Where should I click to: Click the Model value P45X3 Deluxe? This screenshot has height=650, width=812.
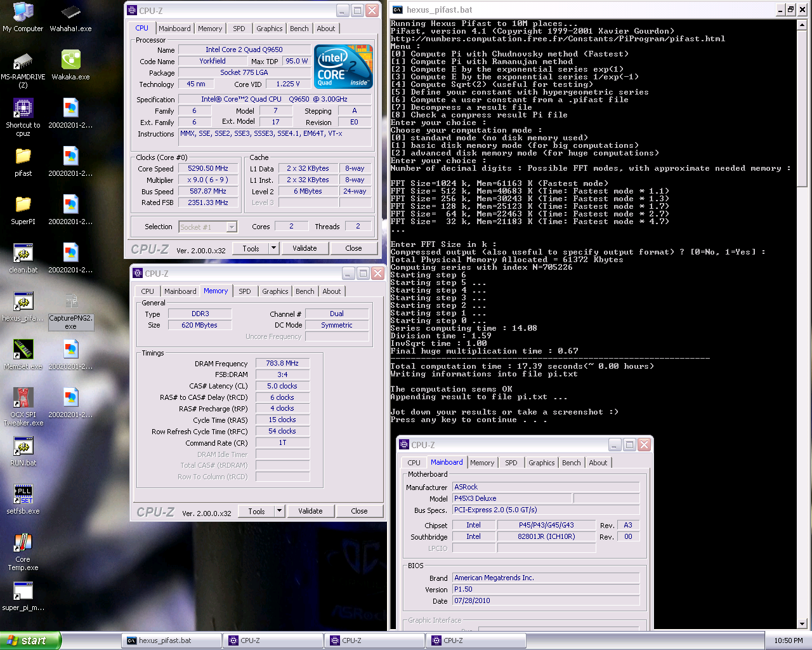pos(512,498)
